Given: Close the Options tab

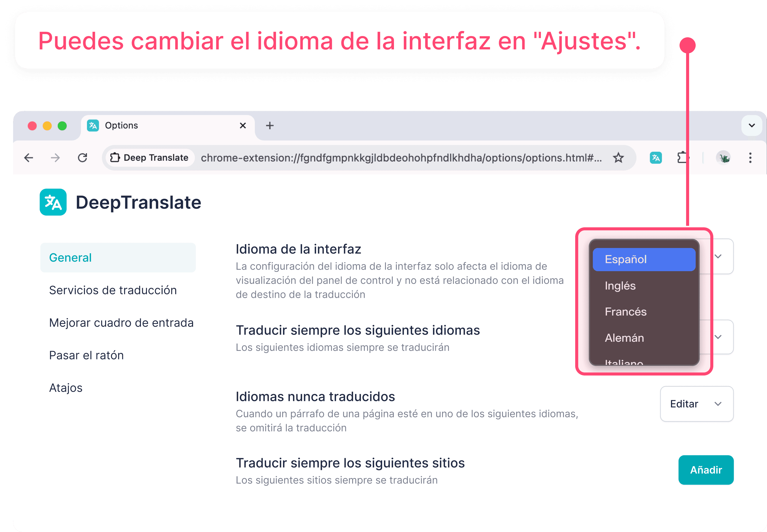Looking at the screenshot, I should coord(243,126).
